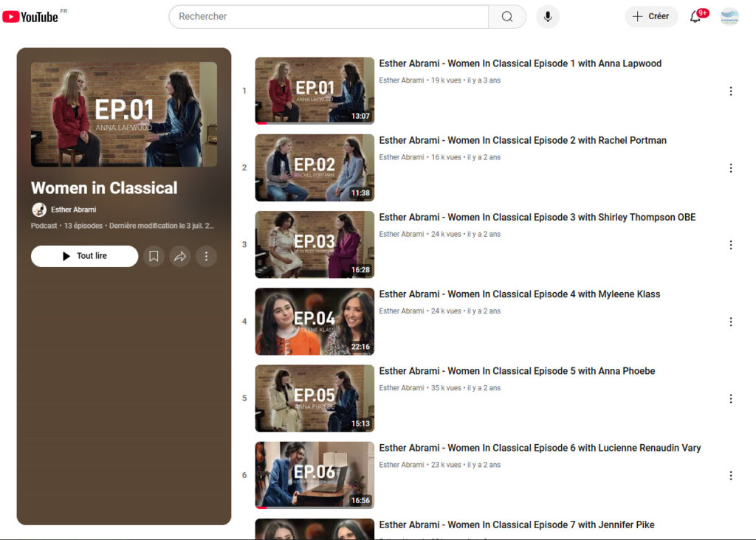Open title Episode 2 with Rachel Portman
756x540 pixels.
pos(523,141)
